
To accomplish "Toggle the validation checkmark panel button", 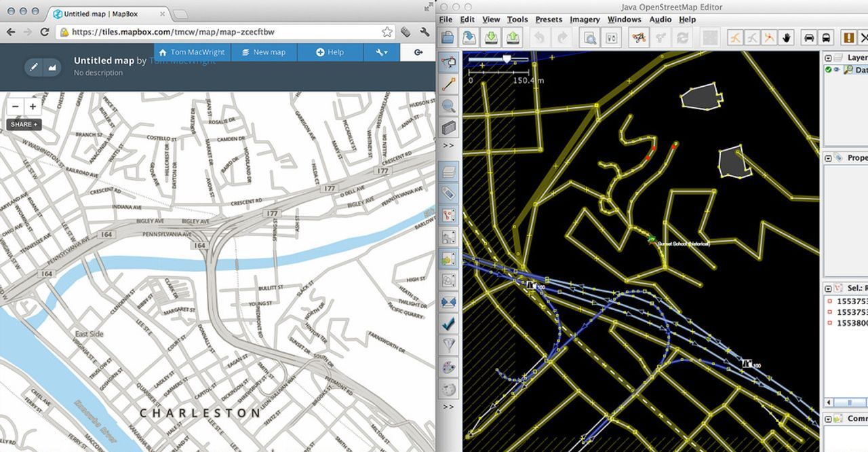I will tap(448, 324).
